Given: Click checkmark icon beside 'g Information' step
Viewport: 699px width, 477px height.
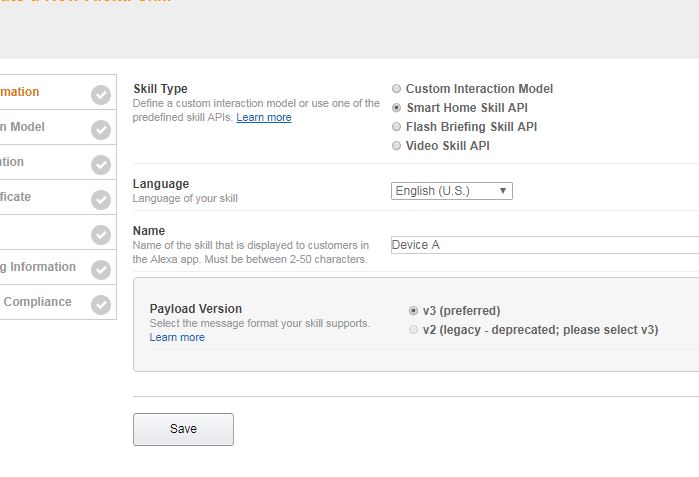Looking at the screenshot, I should click(101, 270).
